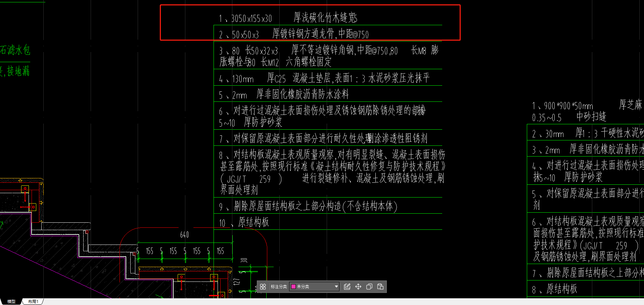Open the annotation category grid icon
This screenshot has width=644, height=305.
263,287
